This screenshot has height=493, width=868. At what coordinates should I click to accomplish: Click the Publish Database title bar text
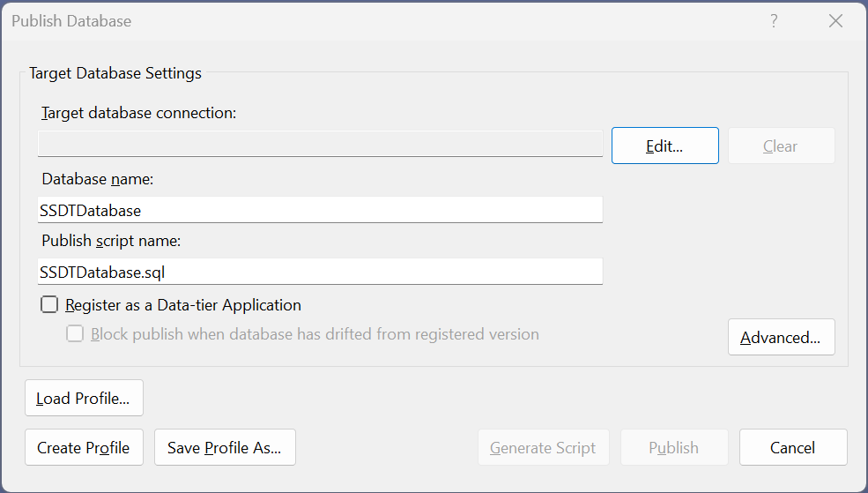pyautogui.click(x=71, y=21)
